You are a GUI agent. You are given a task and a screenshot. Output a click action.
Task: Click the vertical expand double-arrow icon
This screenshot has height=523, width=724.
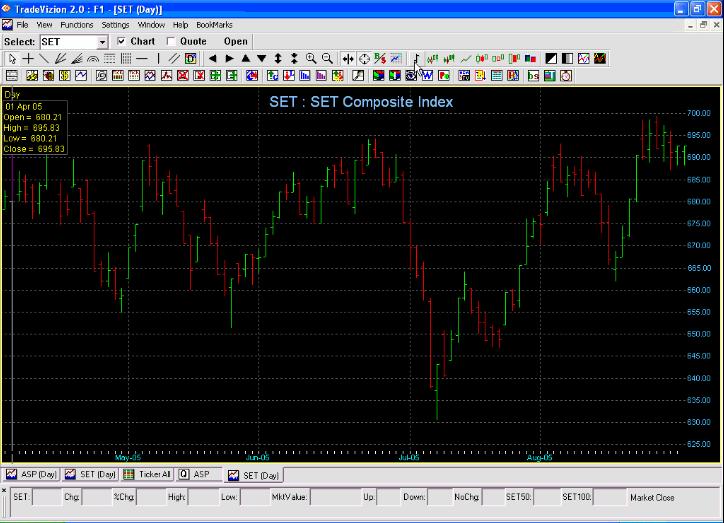coord(278,59)
